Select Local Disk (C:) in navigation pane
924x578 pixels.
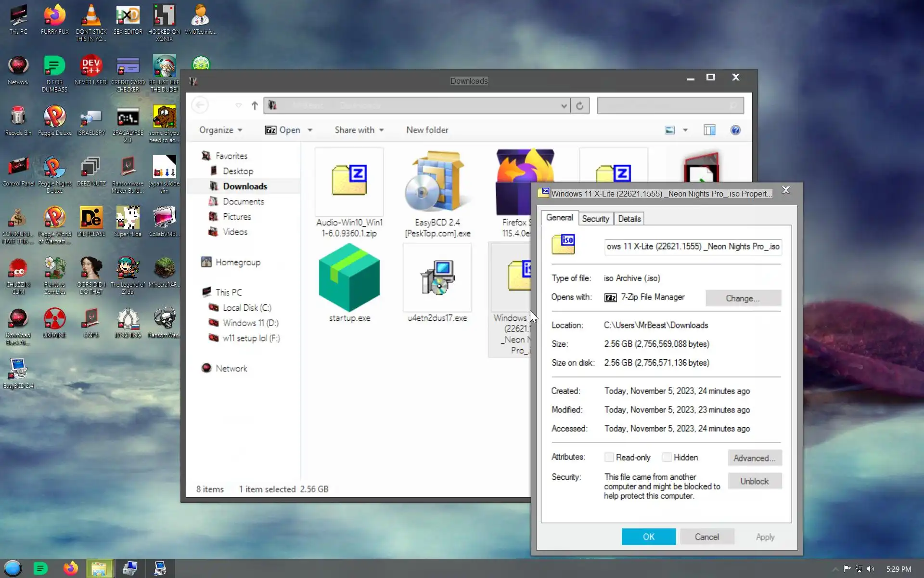point(246,308)
